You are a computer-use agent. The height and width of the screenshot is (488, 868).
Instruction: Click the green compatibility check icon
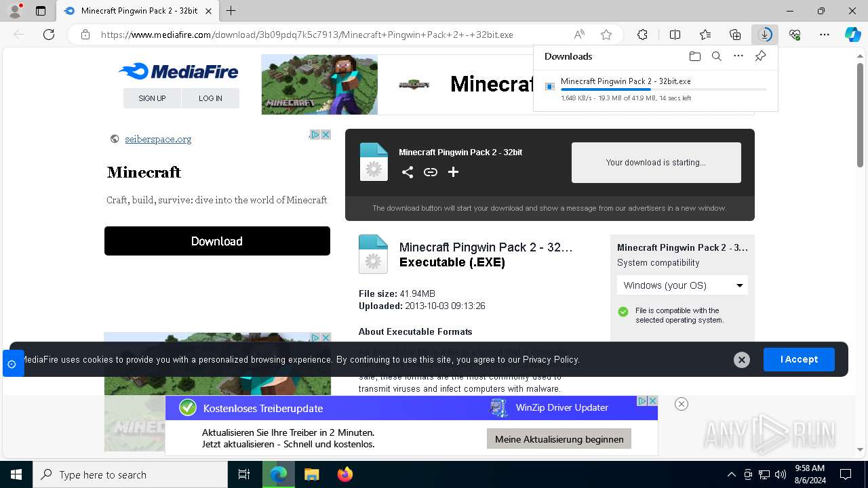pyautogui.click(x=623, y=312)
